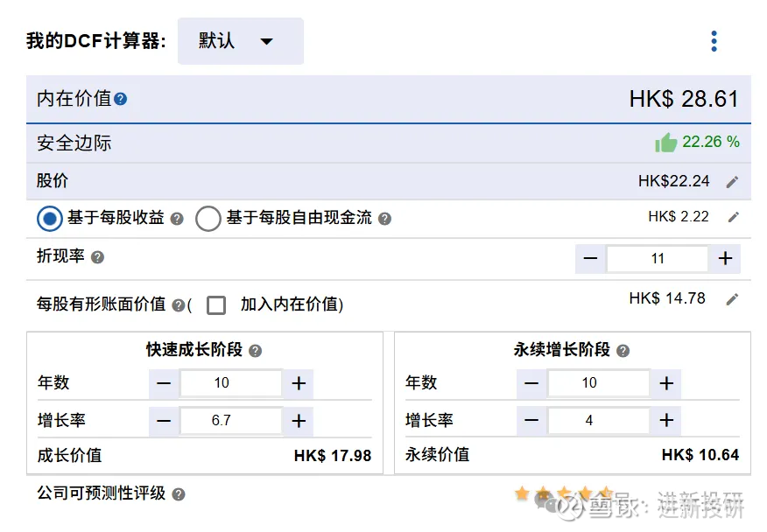Open the three-dot more options menu
The width and height of the screenshot is (767, 532).
[x=714, y=41]
